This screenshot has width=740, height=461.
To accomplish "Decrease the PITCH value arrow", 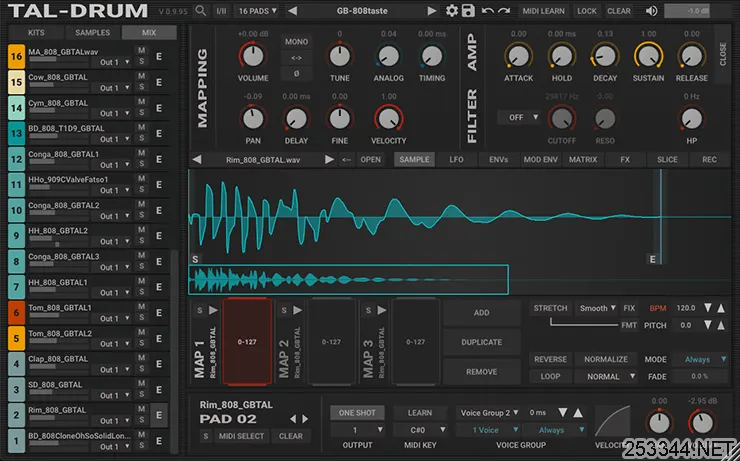I will click(707, 325).
